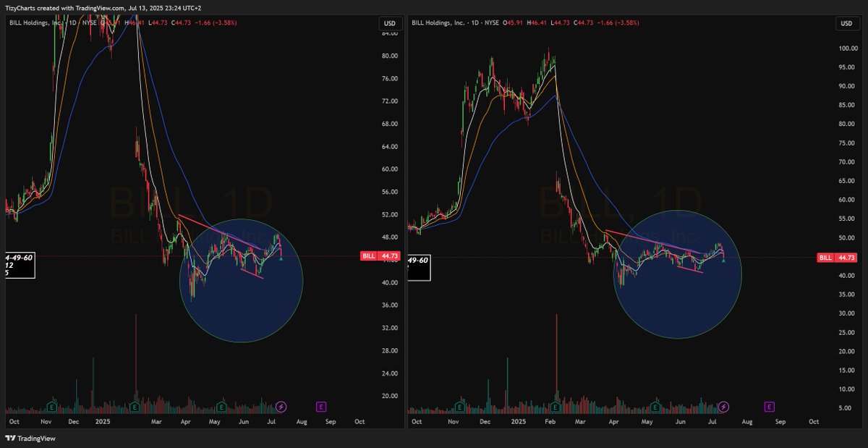Click the February earnings E icon on left chart
The width and height of the screenshot is (868, 448).
pos(135,407)
